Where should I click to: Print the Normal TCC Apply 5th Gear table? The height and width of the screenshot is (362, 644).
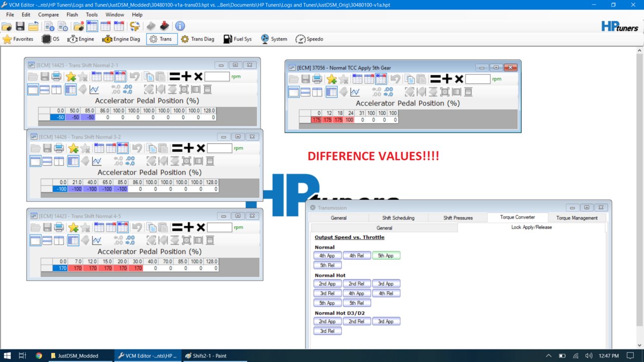[x=317, y=79]
